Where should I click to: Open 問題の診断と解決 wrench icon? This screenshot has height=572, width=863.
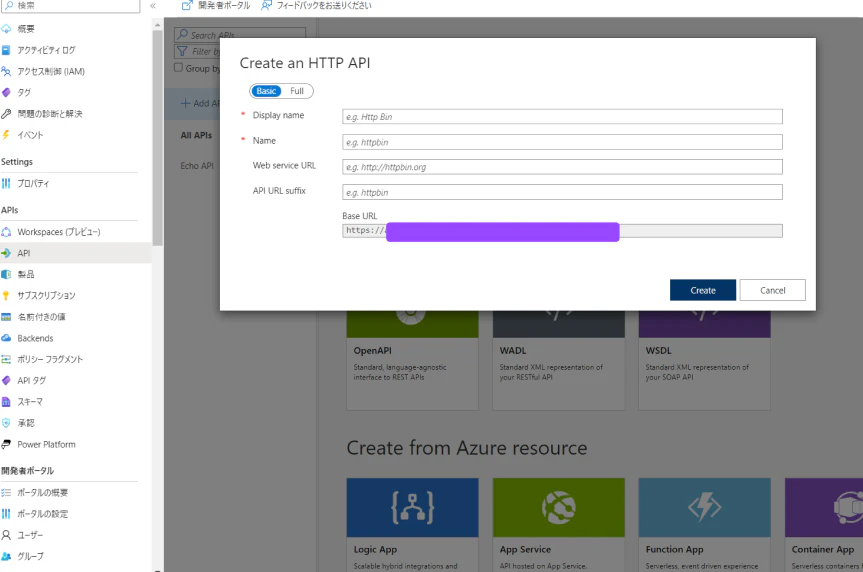click(x=6, y=113)
